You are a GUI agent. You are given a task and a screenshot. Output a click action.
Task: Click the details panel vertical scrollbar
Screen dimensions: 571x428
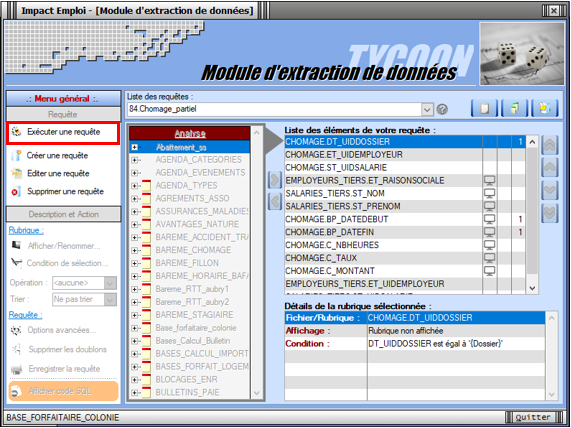551,356
